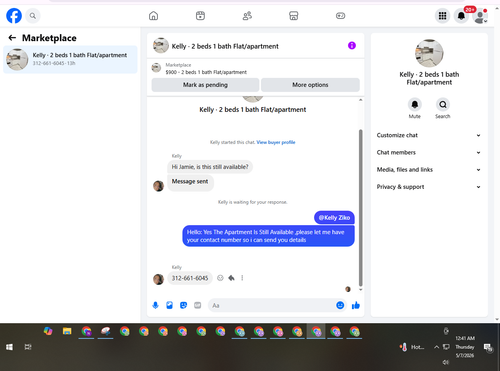
Task: Click the chat scrollbar
Action: coord(360,207)
